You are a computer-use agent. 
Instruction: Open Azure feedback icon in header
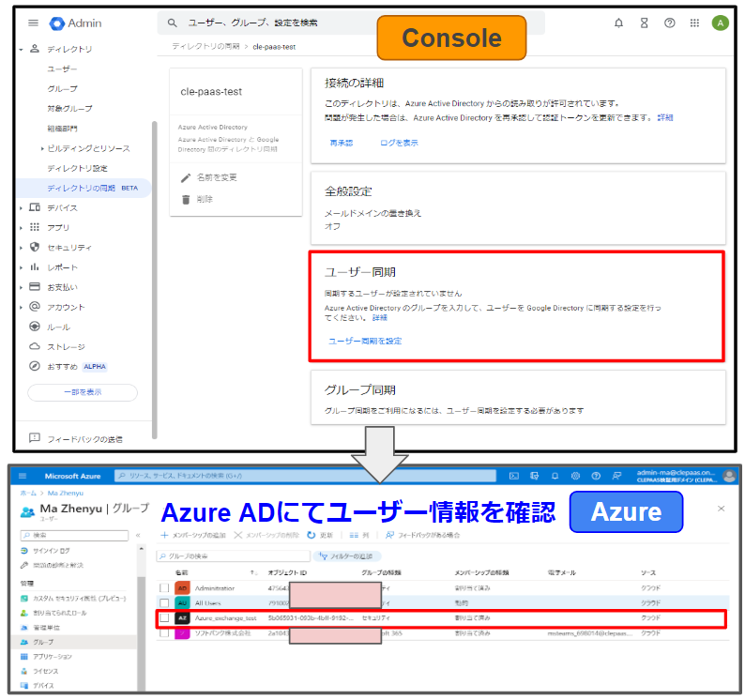point(616,476)
